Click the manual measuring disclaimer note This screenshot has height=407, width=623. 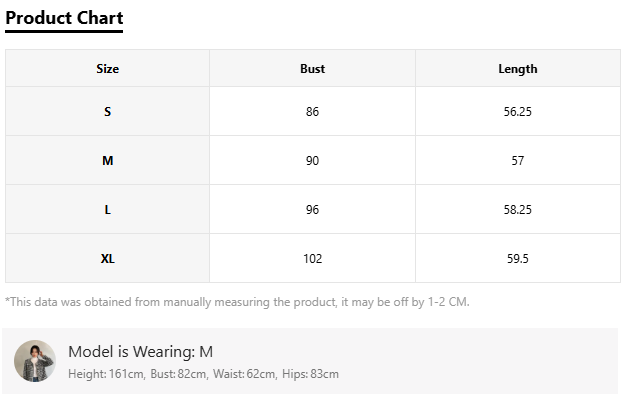click(x=237, y=302)
